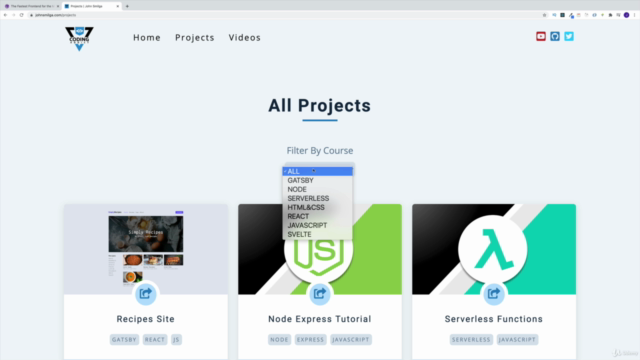This screenshot has height=360, width=640.
Task: Reload the page with the refresh icon
Action: click(22, 15)
